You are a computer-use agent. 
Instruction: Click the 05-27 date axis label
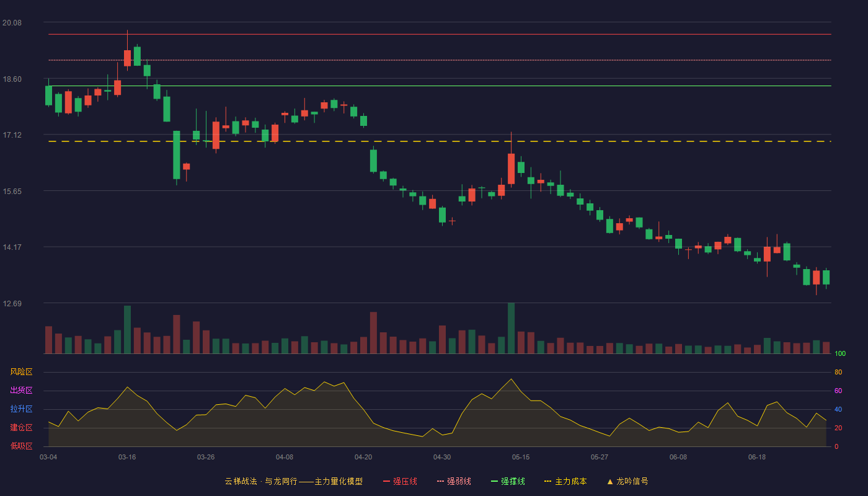tap(600, 457)
